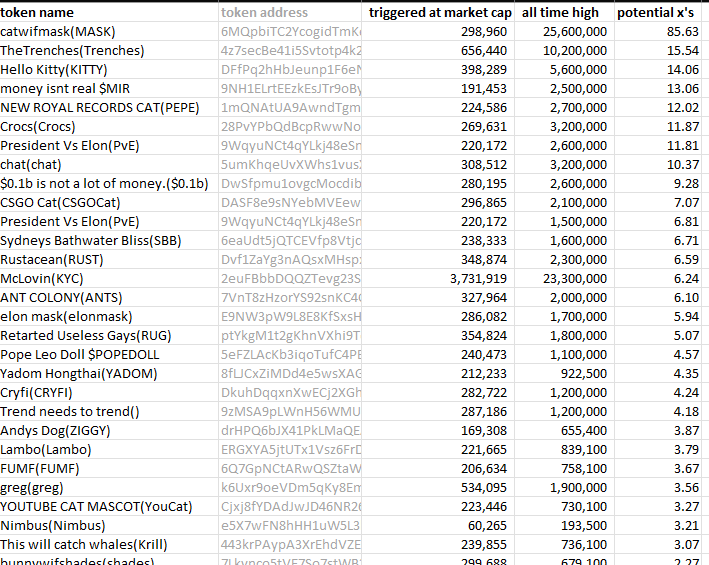The width and height of the screenshot is (709, 565).
Task: Click '$0.1b is not a lot of money' cell
Action: 109,184
